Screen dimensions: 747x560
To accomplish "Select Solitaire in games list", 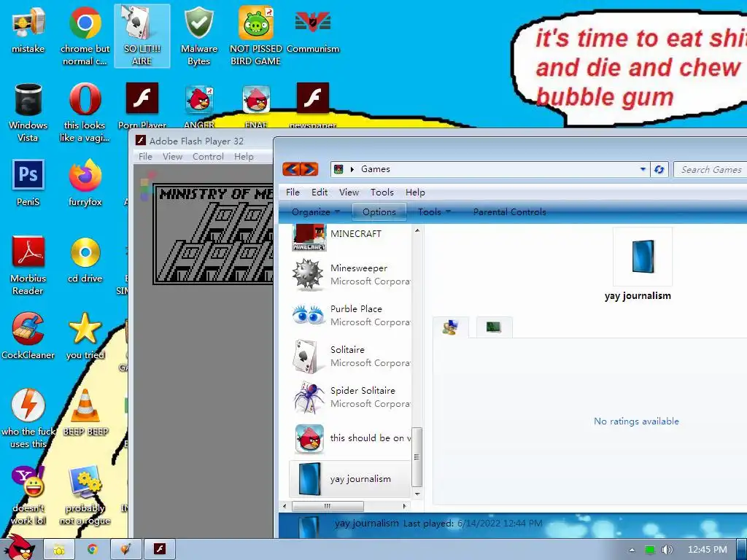I will [350, 356].
